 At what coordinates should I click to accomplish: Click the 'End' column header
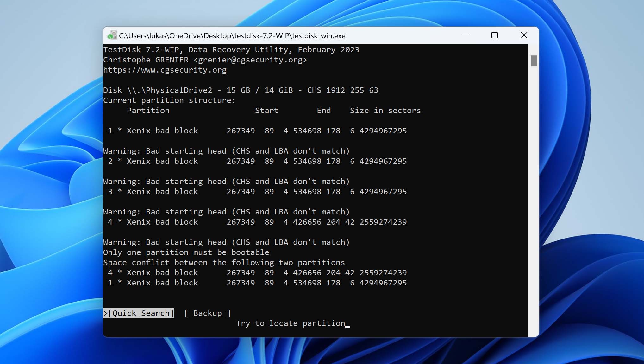pos(324,110)
